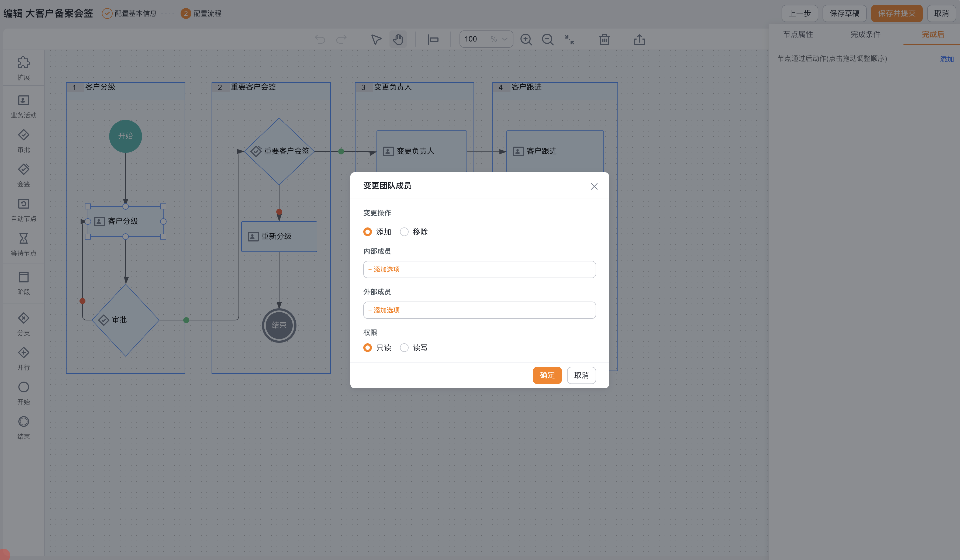Pick the 并行 parallel gateway icon
Viewport: 960px width, 560px height.
[24, 352]
